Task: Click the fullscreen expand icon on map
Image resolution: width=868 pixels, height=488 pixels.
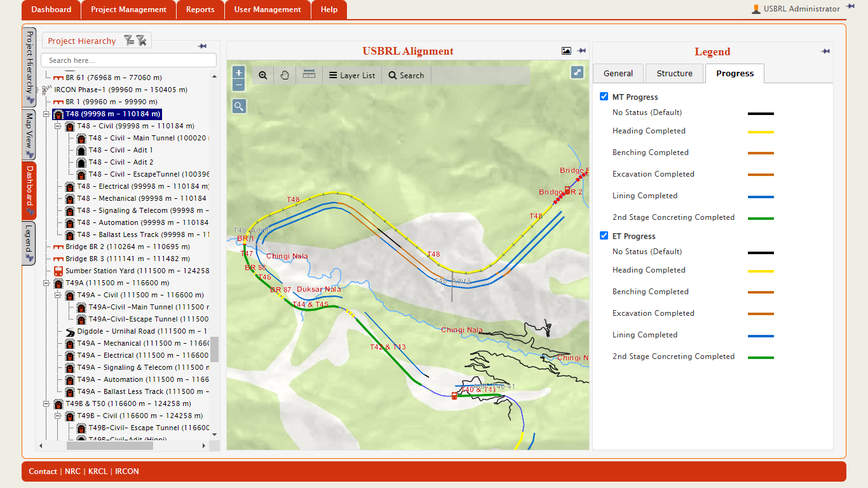Action: pyautogui.click(x=577, y=72)
